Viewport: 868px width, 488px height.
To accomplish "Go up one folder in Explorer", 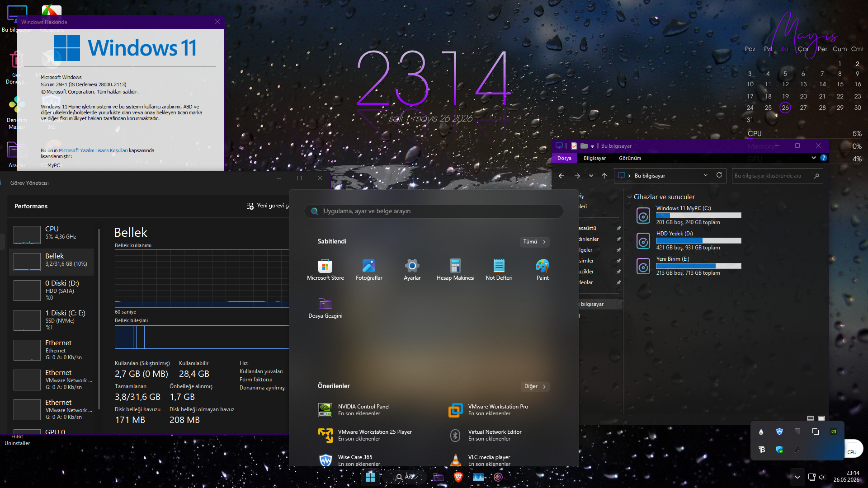I will point(604,176).
